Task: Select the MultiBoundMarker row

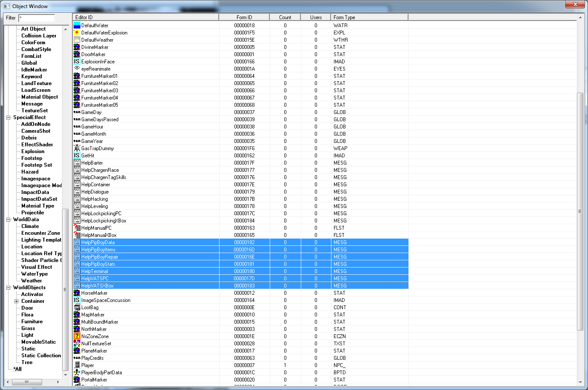Action: tap(241, 322)
